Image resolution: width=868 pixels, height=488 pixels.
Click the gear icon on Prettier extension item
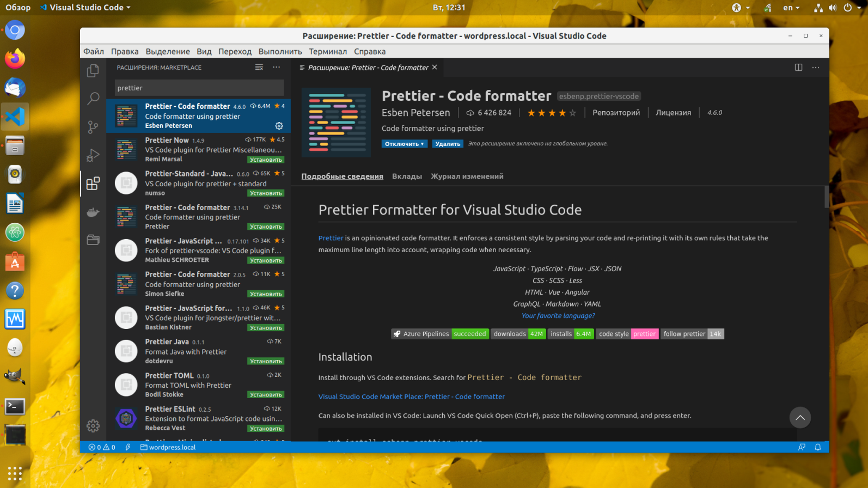coord(279,126)
